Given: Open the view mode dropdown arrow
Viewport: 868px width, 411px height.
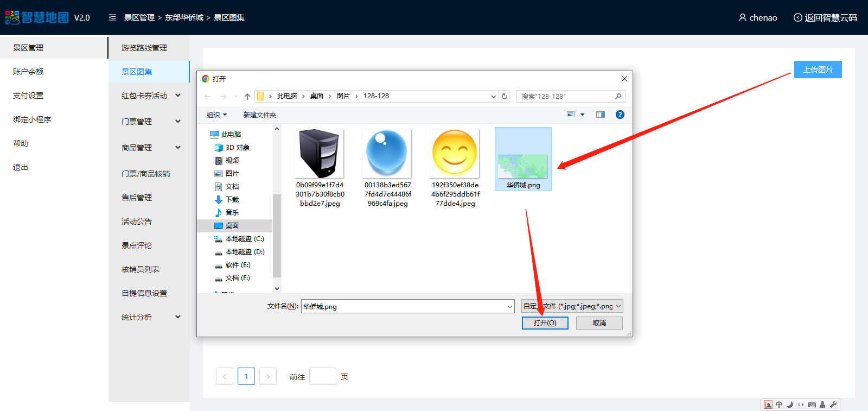Looking at the screenshot, I should (x=583, y=115).
